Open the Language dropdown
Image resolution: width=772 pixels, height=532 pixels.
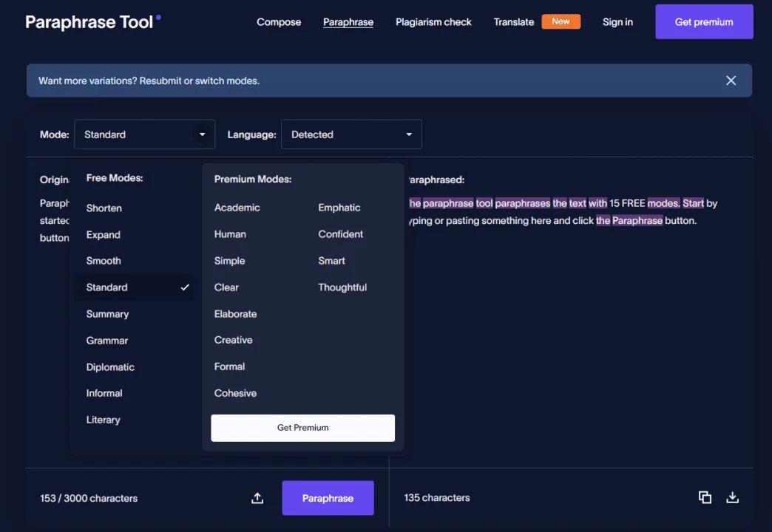351,134
